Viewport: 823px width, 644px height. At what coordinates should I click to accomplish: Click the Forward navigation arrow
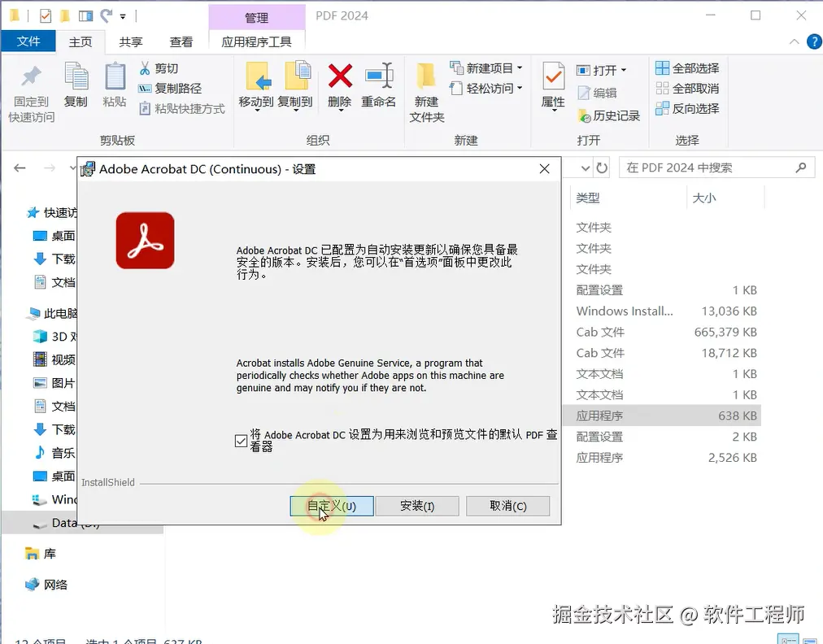pyautogui.click(x=50, y=168)
